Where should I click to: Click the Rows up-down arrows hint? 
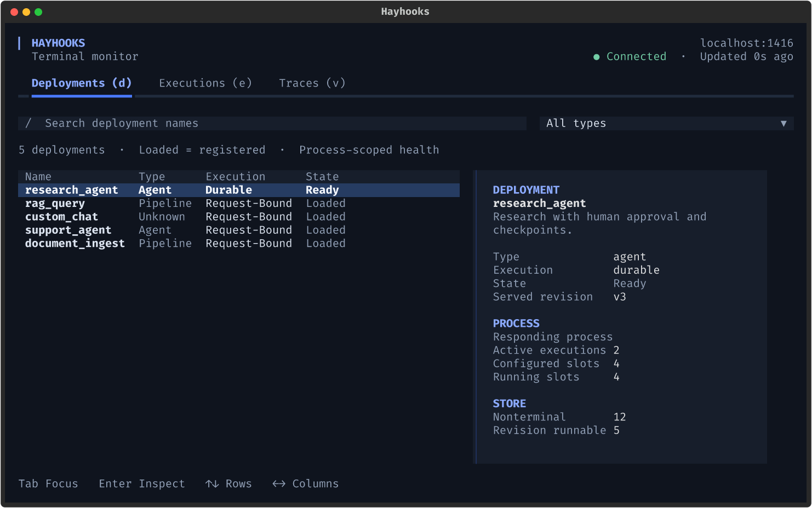pos(228,484)
